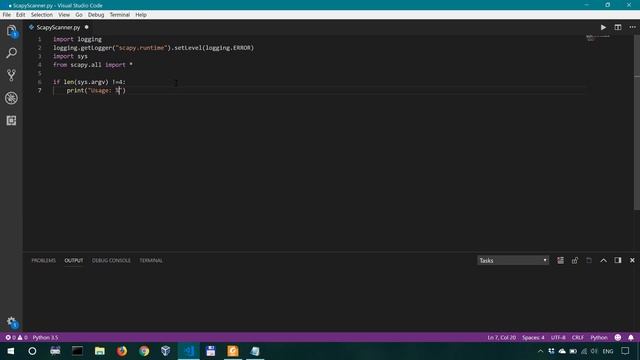
Task: Change end of line sequence CRLF
Action: click(578, 338)
